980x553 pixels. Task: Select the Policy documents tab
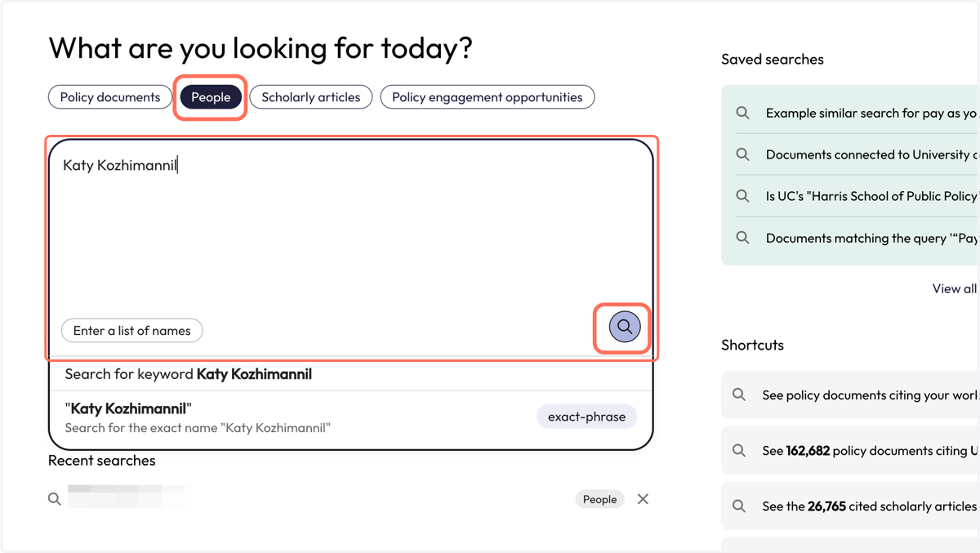point(110,97)
